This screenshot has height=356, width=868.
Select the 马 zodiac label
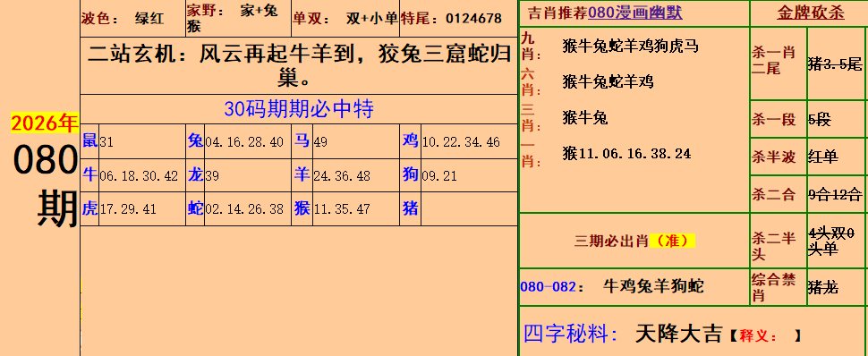[x=302, y=140]
